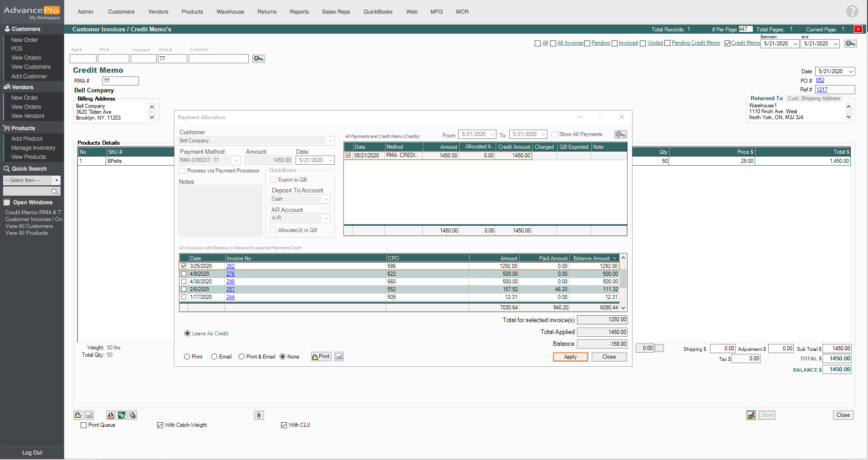
Task: Click the email envelope icon beside dialog Print button
Action: click(x=339, y=357)
